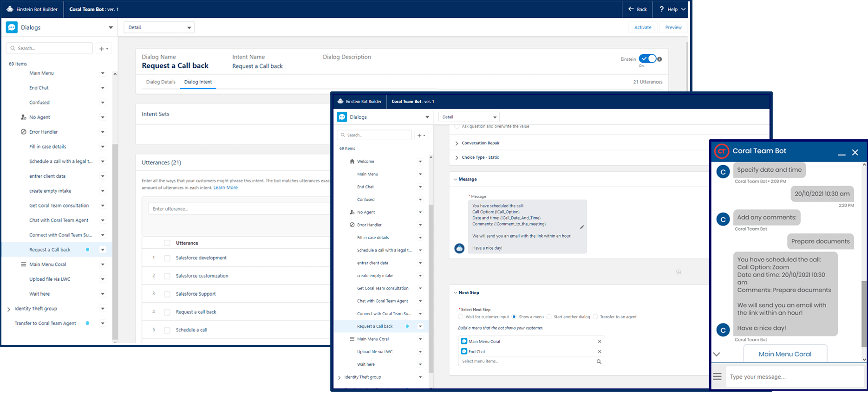This screenshot has height=420, width=868.
Task: Click the back window dialog list scrollbar
Action: pyautogui.click(x=115, y=241)
